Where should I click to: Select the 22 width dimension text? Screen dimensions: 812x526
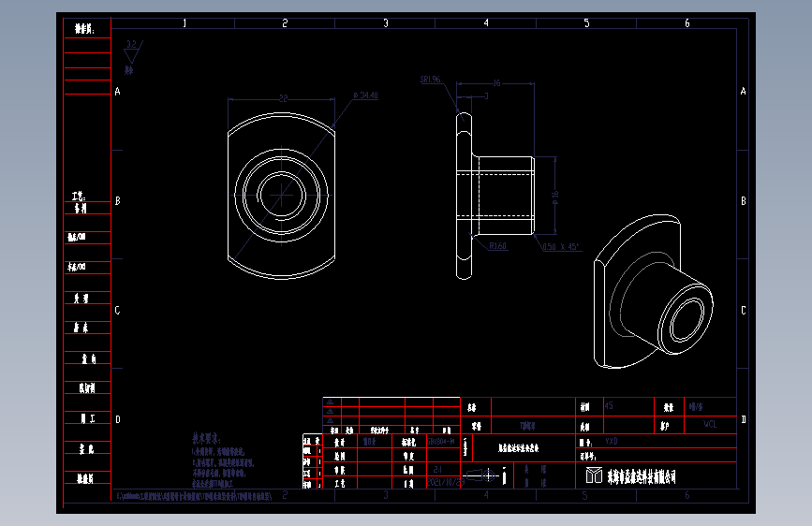coord(283,98)
